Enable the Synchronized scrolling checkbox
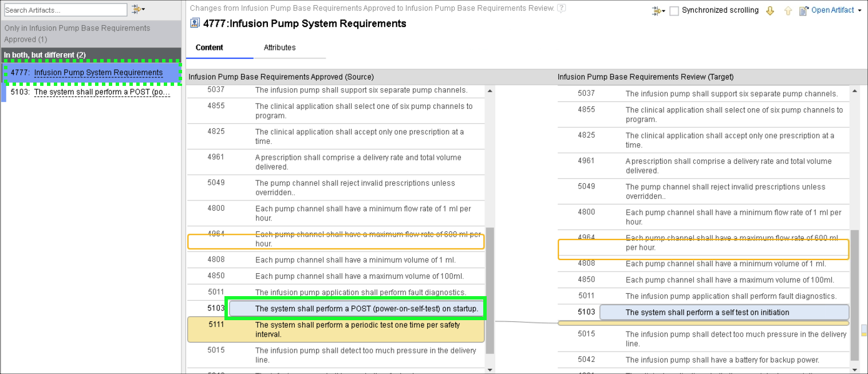868x374 pixels. [674, 10]
